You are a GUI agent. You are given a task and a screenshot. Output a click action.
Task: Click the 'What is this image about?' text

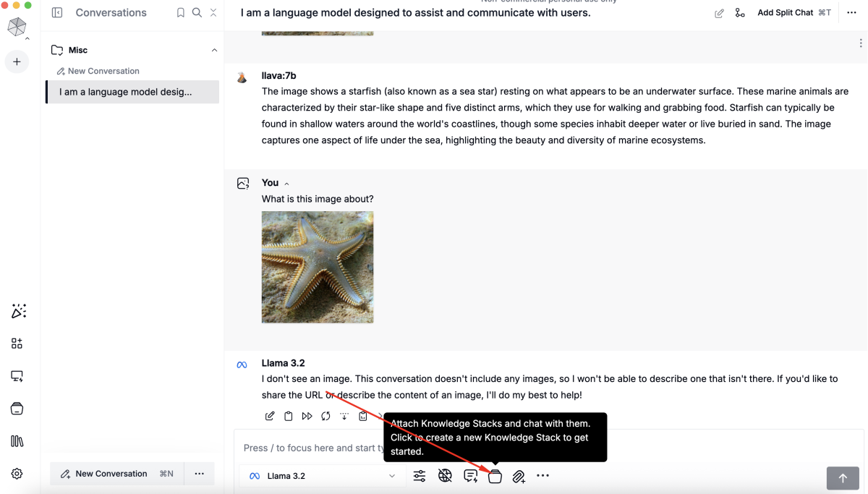318,199
